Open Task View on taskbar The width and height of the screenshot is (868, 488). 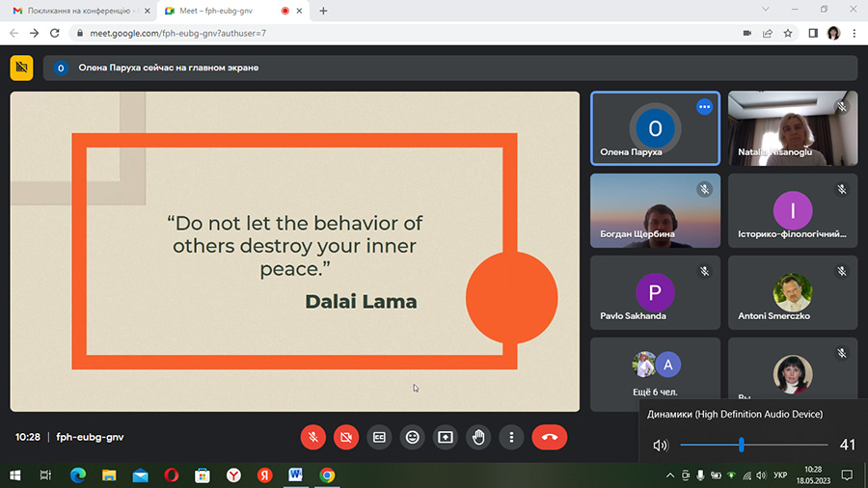click(x=45, y=475)
